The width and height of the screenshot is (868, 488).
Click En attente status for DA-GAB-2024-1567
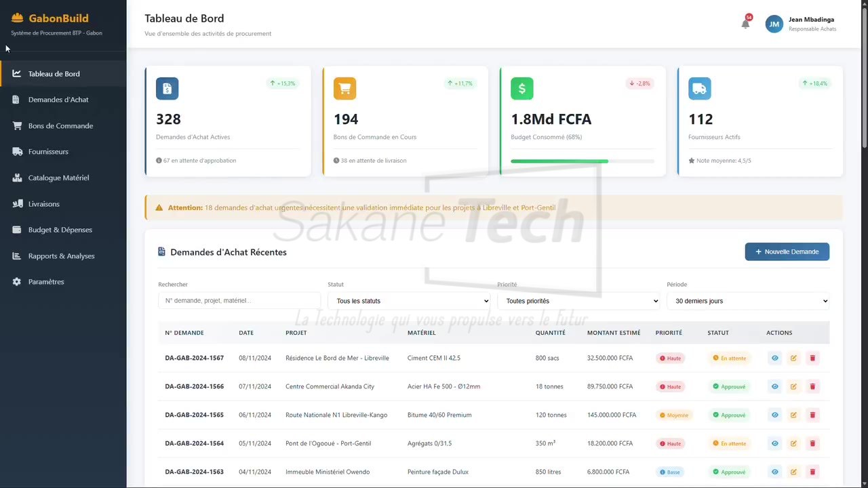pos(730,358)
